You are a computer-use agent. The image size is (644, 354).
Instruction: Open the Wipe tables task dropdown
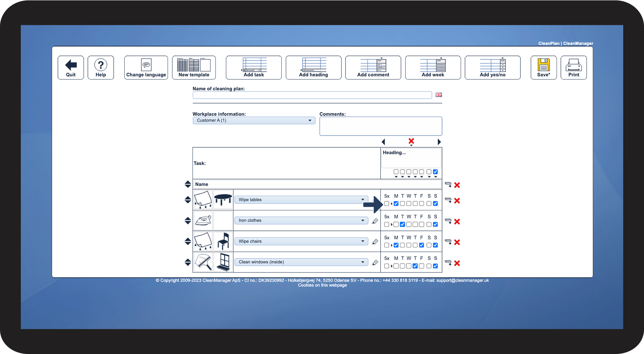pyautogui.click(x=301, y=200)
